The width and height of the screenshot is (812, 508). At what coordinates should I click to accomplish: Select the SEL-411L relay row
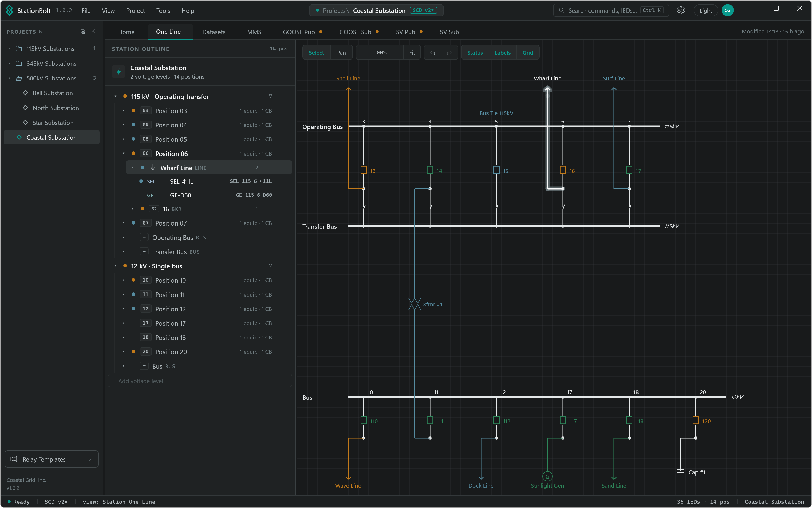coord(208,181)
